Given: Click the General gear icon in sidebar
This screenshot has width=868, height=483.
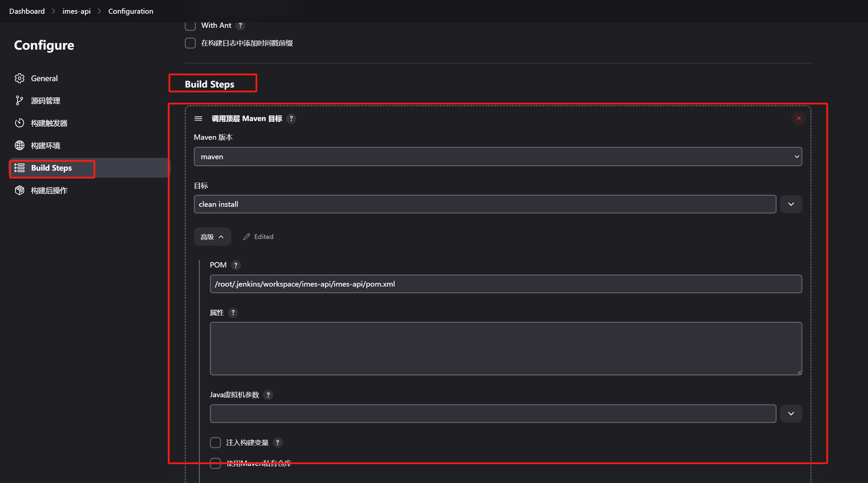Looking at the screenshot, I should click(19, 78).
